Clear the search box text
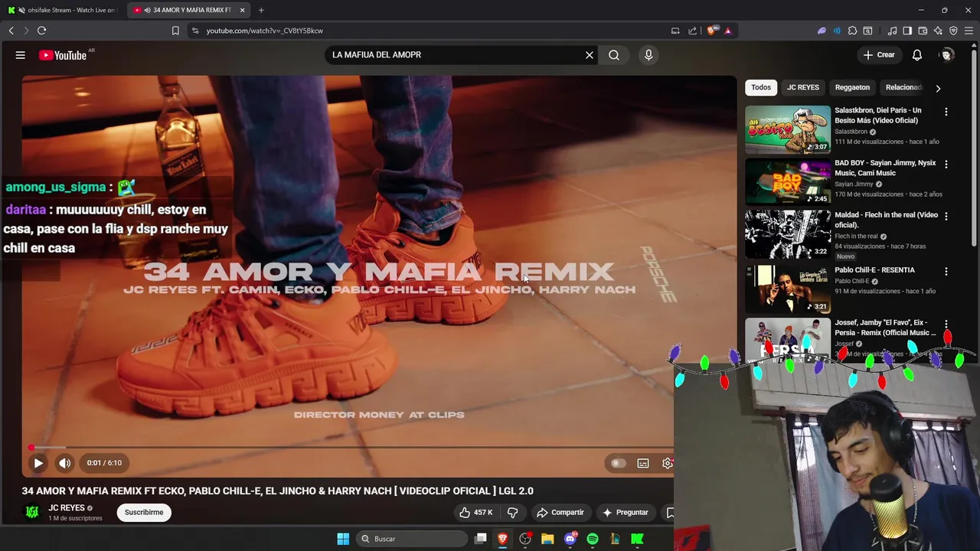Viewport: 980px width, 551px height. click(590, 55)
